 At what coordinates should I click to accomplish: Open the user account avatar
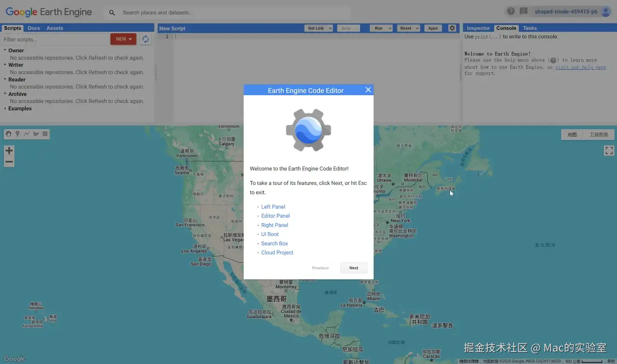coord(606,12)
